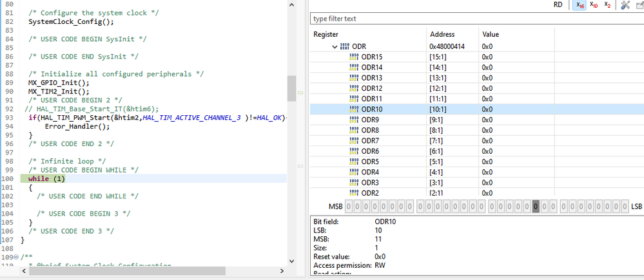Viewport: 644px width, 280px height.
Task: Select hexadecimal x16 number format
Action: pos(580,5)
